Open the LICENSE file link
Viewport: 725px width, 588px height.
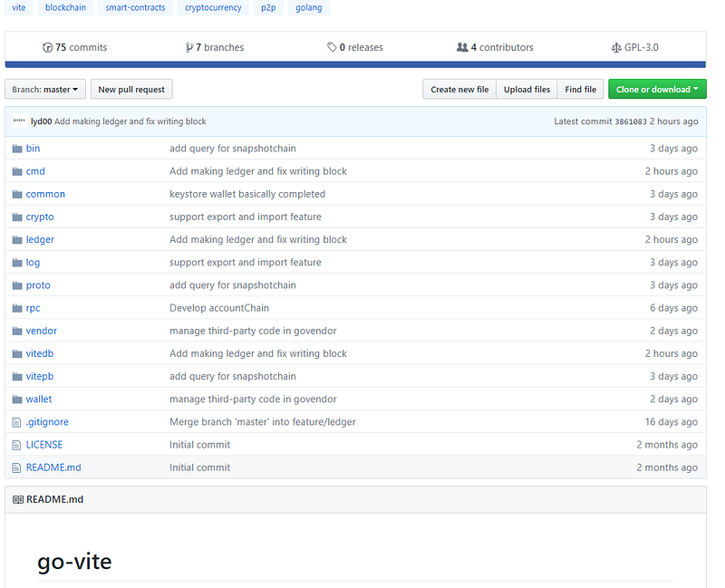[x=43, y=445]
